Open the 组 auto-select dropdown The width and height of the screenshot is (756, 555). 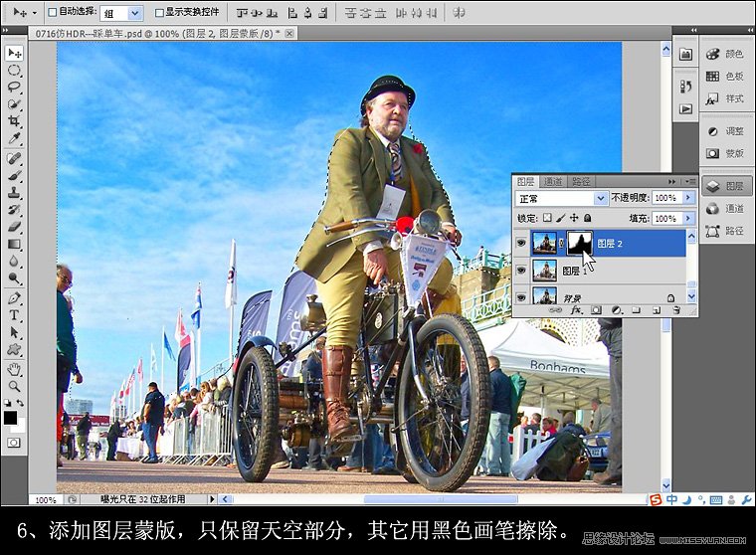point(135,13)
